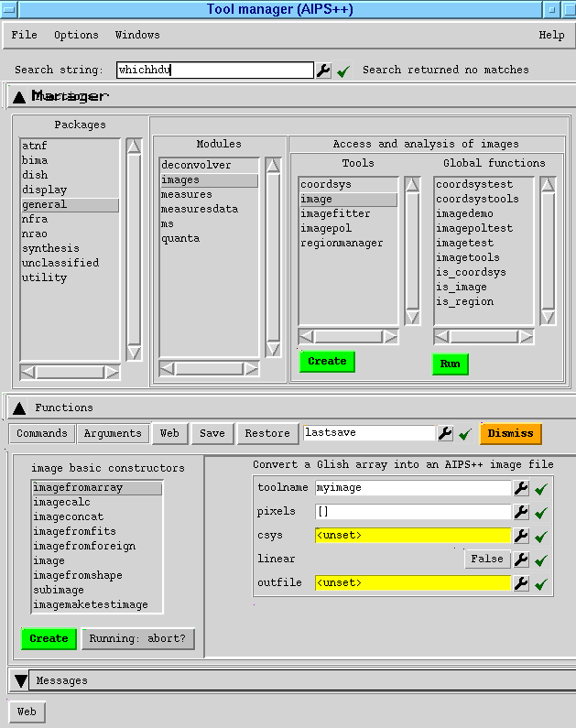This screenshot has width=576, height=728.
Task: Open the Arguments menu button
Action: 113,434
